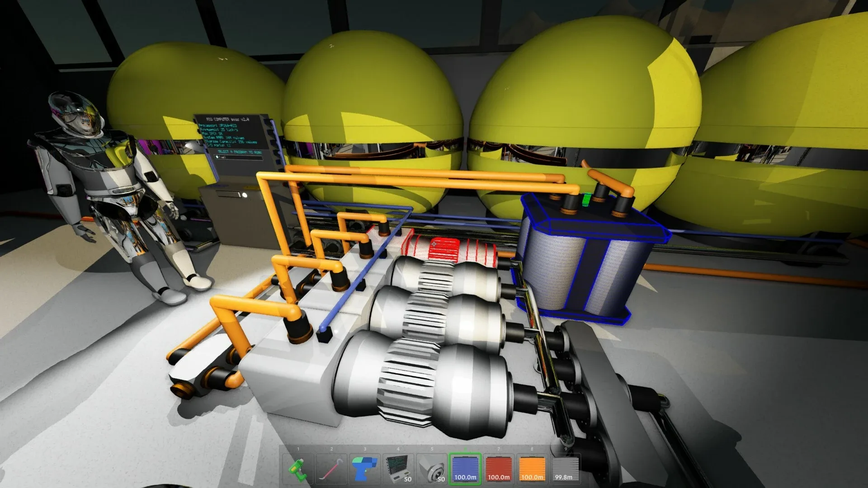Click the selected blue cable spool 100.0m
Viewport: 868px width, 488px height.
[465, 469]
